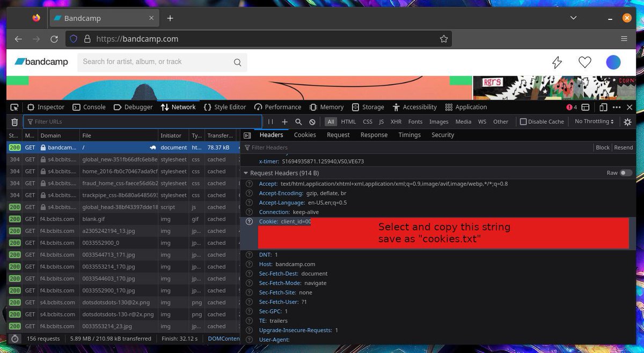Filter requests by CSS type
644x353 pixels.
pyautogui.click(x=368, y=122)
